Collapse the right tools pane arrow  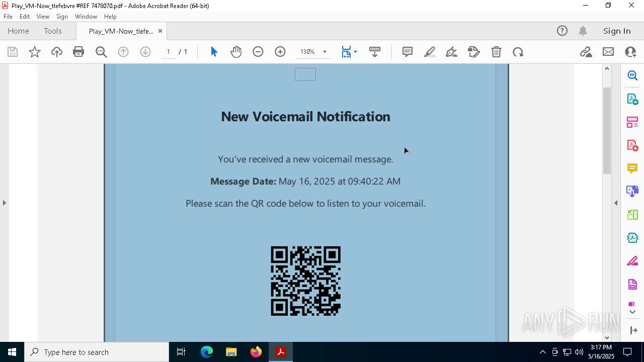point(616,203)
